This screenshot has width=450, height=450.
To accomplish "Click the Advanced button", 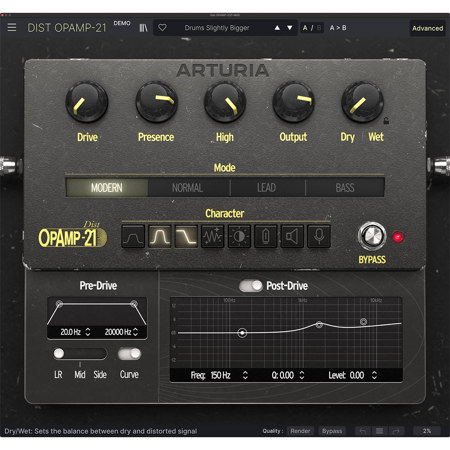I will (428, 28).
